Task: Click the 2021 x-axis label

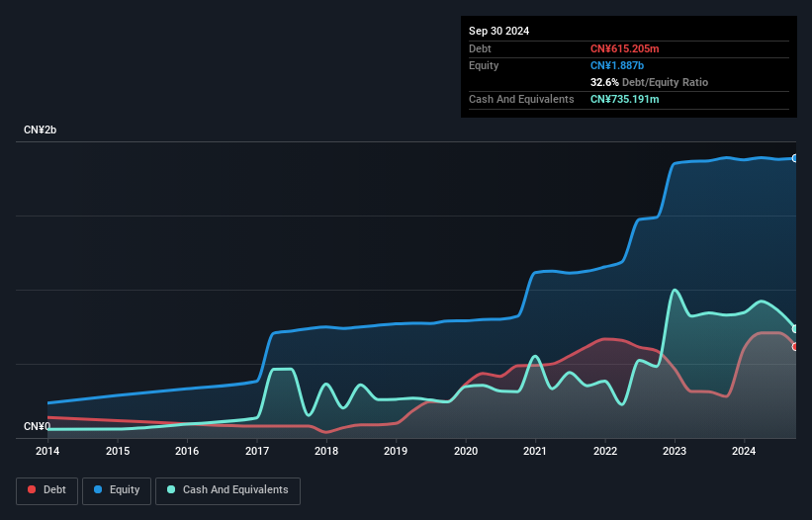Action: pos(535,451)
